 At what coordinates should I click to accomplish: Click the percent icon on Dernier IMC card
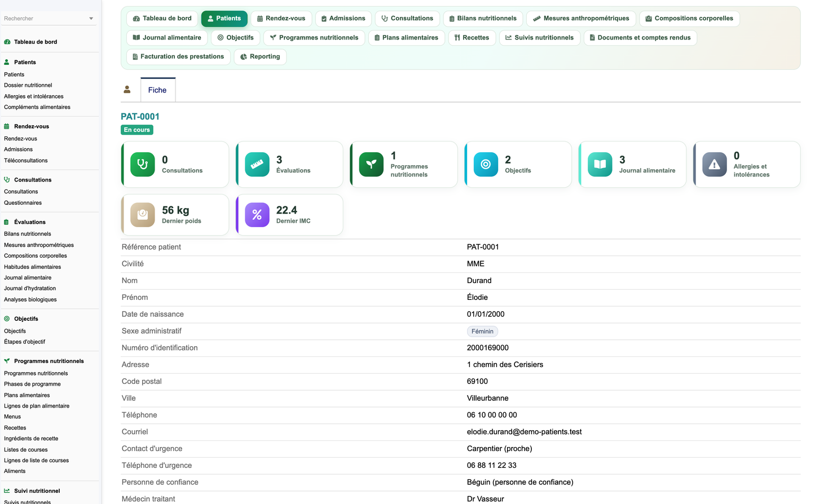tap(257, 215)
